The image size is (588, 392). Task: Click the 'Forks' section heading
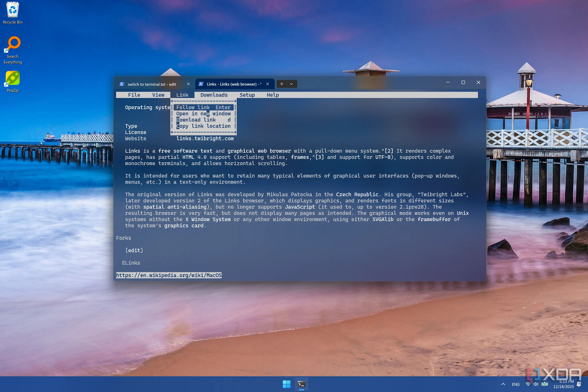[x=123, y=238]
